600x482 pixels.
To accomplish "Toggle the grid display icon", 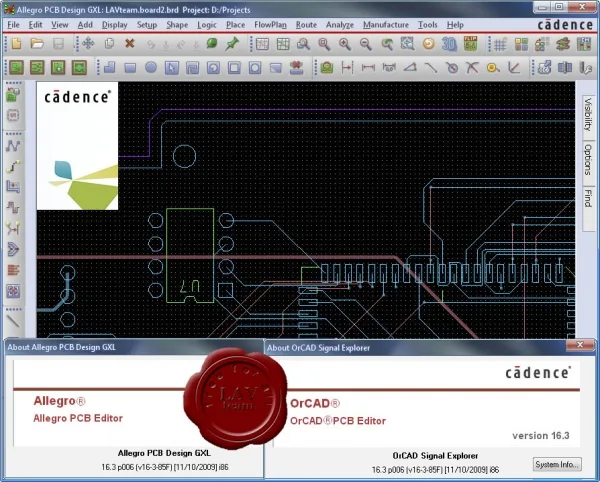I will coord(500,44).
